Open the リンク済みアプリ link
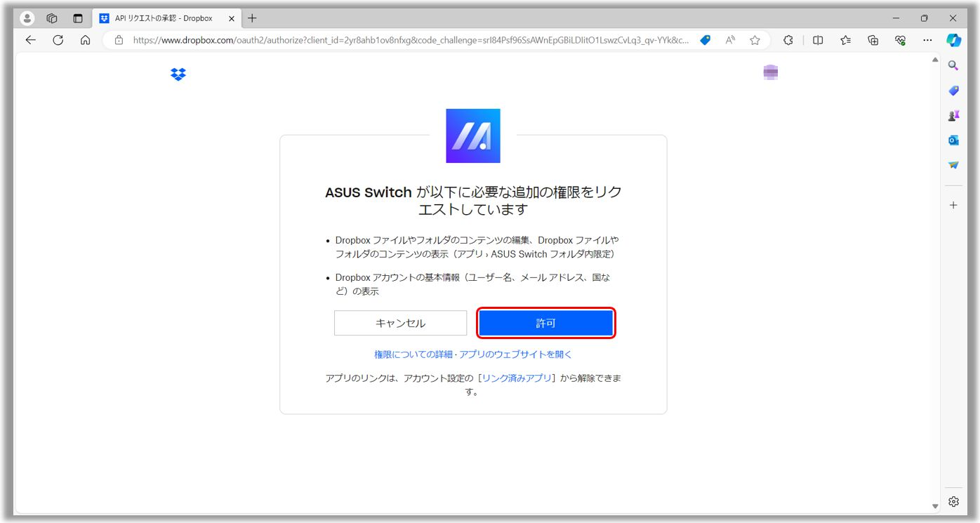Viewport: 980px width, 523px height. coord(517,378)
